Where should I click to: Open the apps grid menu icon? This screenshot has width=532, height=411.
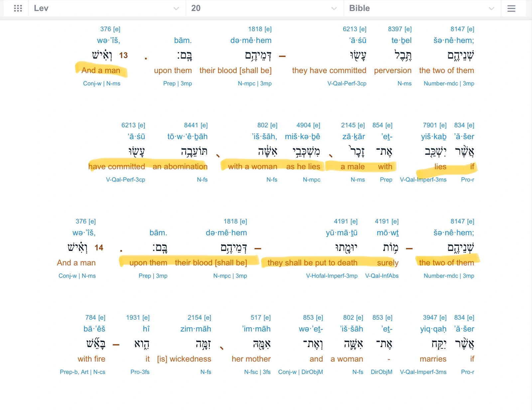[18, 8]
